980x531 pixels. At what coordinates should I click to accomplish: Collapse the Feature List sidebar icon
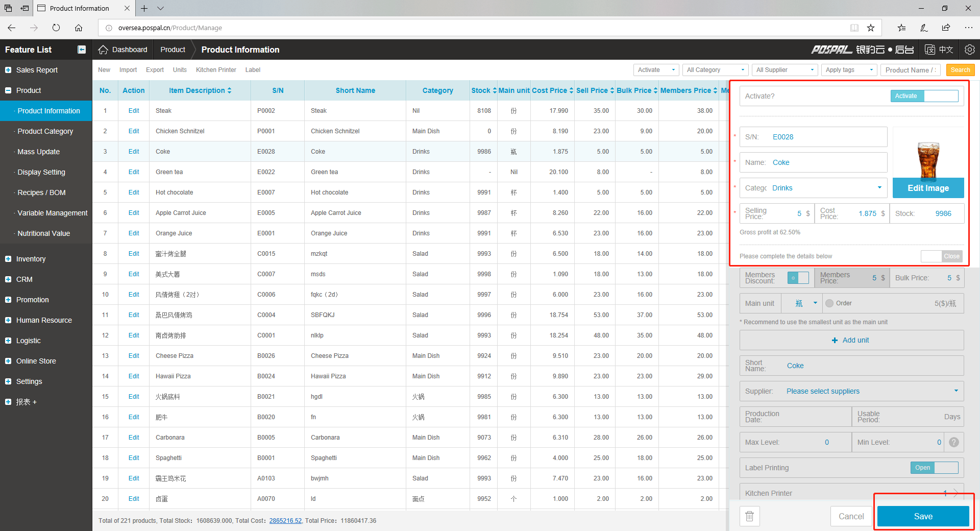coord(82,50)
